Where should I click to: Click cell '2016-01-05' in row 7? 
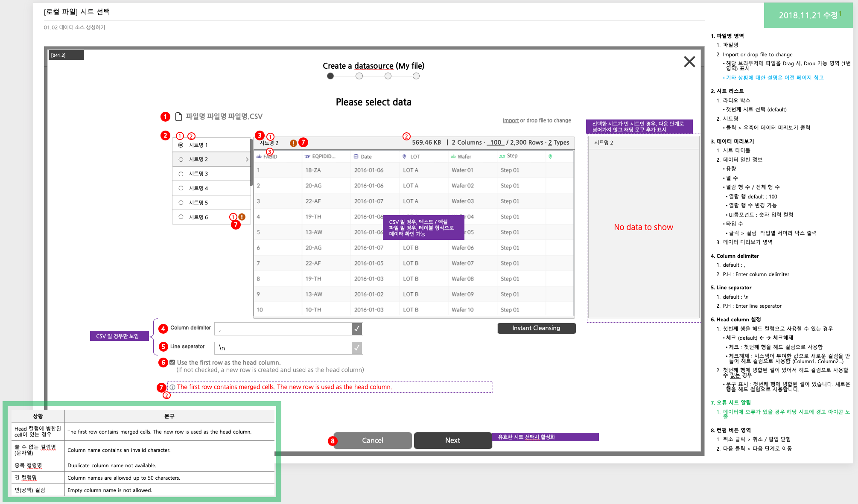(369, 263)
